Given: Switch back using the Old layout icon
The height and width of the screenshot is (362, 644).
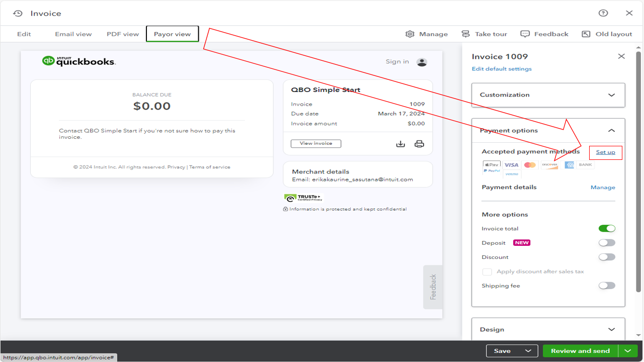Looking at the screenshot, I should tap(585, 34).
